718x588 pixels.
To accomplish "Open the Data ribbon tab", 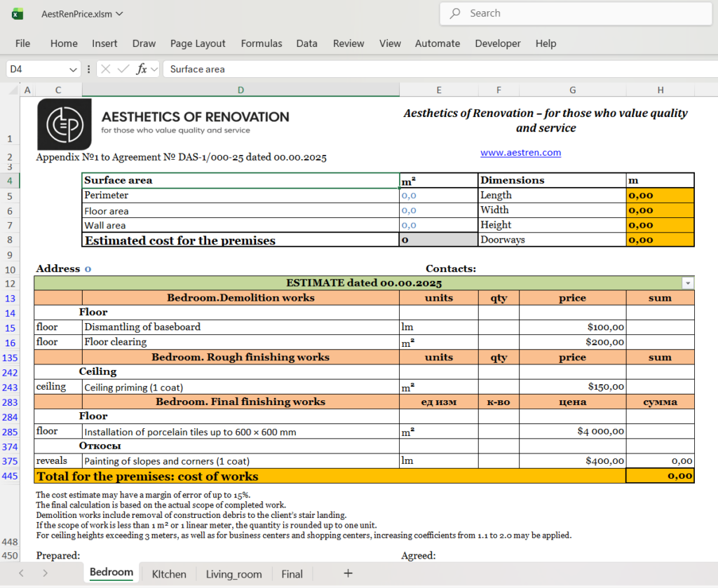I will (307, 43).
